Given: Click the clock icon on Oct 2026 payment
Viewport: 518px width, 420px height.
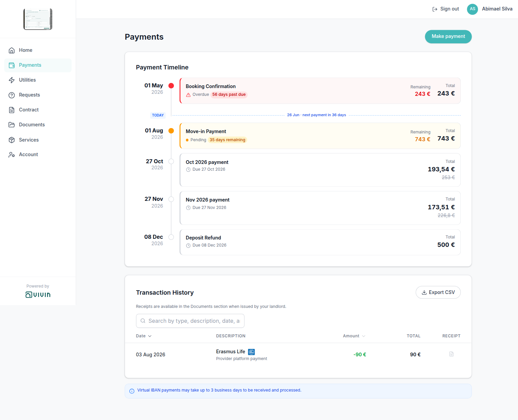Looking at the screenshot, I should pyautogui.click(x=188, y=170).
